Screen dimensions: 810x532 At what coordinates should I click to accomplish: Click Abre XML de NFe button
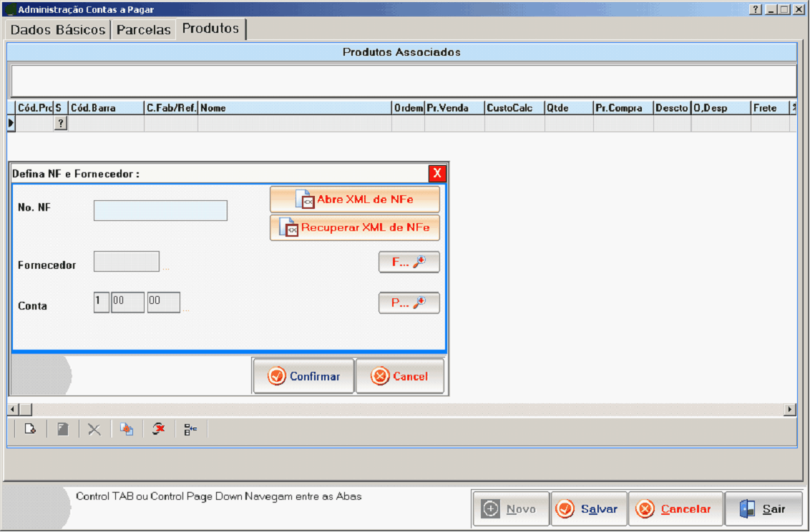click(355, 199)
